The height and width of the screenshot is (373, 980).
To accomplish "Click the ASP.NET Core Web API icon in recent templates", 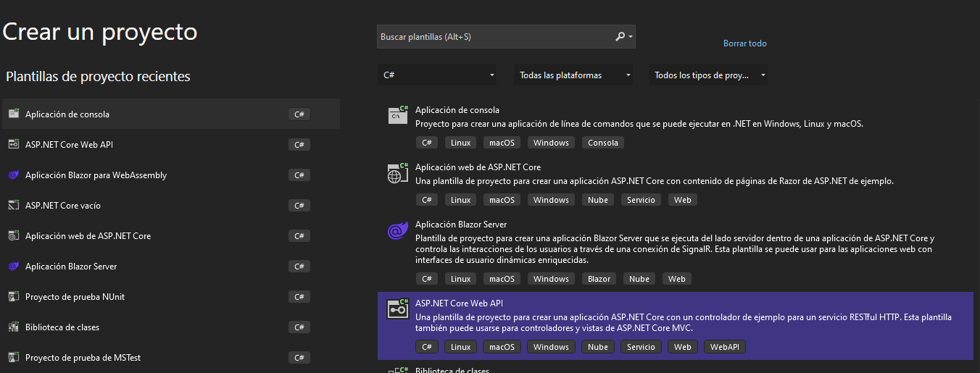I will coord(13,144).
